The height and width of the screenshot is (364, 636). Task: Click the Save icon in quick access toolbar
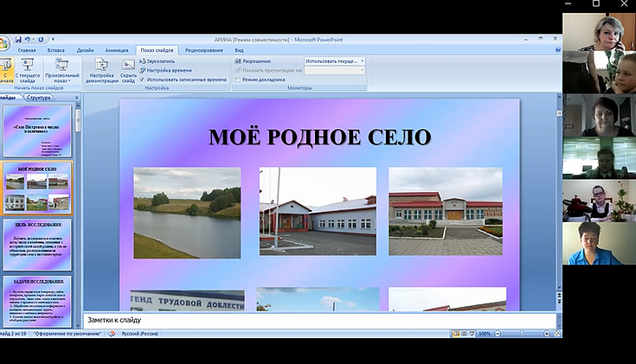17,40
